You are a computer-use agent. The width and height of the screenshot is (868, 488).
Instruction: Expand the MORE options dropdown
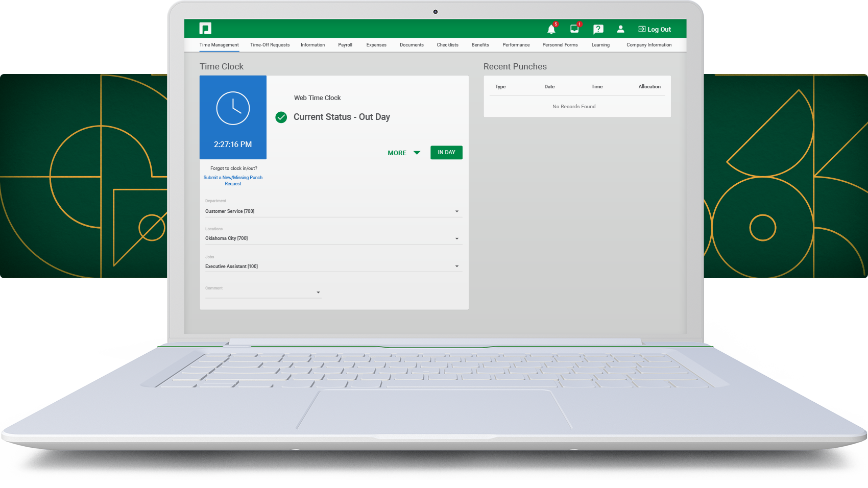click(403, 153)
